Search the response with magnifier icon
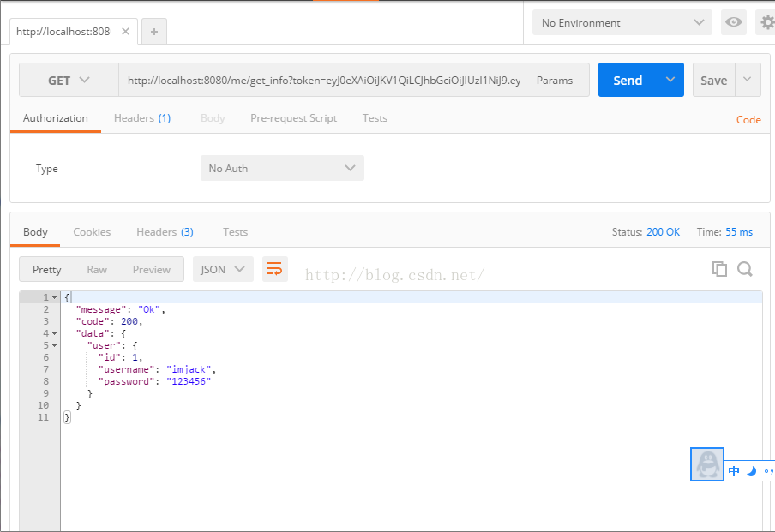 [x=745, y=269]
